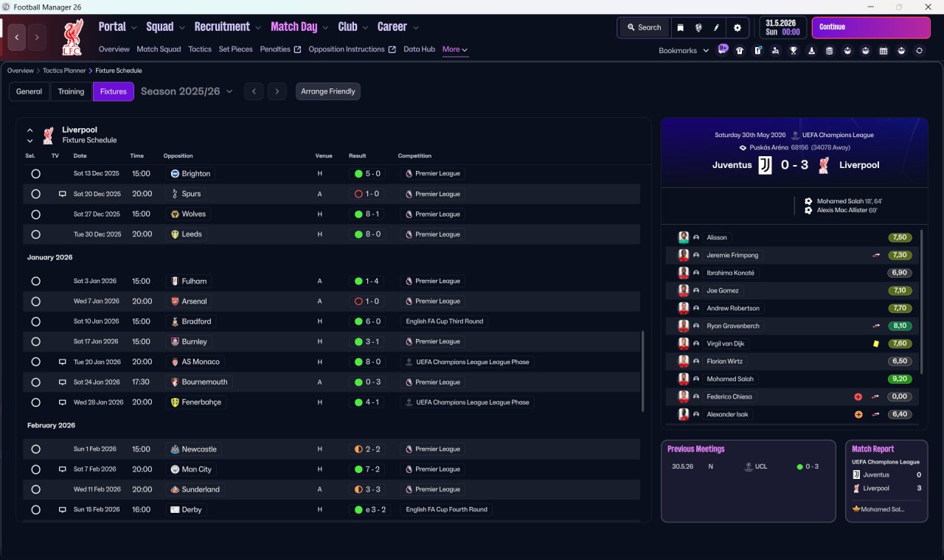Switch to the Training tab
The width and height of the screenshot is (944, 560).
[x=71, y=91]
